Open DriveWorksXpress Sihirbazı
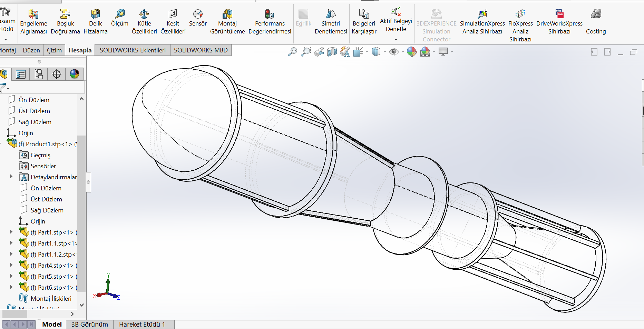Viewport: 644px width, 329px height. coord(559,22)
